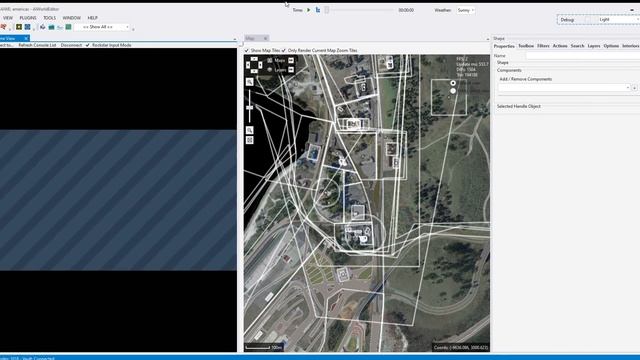This screenshot has width=640, height=360.
Task: Click the blue grid toolbar icon
Action: [27, 27]
